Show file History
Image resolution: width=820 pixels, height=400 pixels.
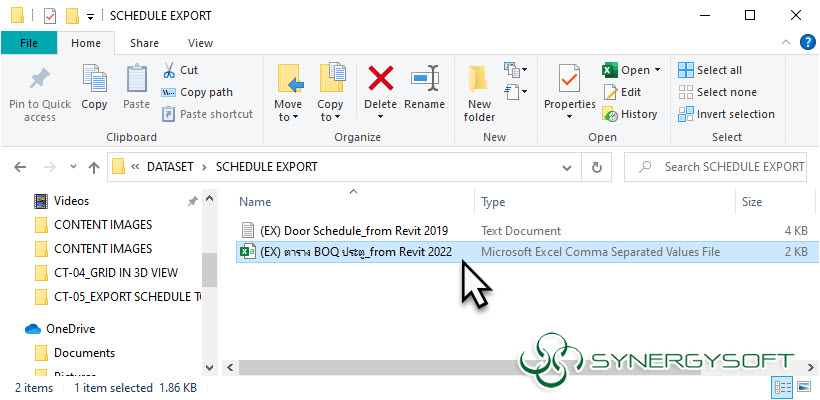pos(630,114)
